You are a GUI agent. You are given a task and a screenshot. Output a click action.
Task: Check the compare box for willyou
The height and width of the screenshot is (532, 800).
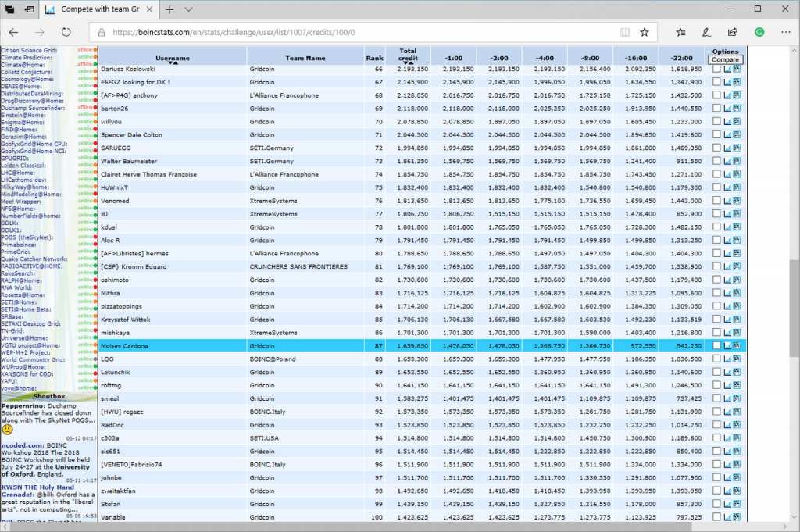click(x=716, y=121)
